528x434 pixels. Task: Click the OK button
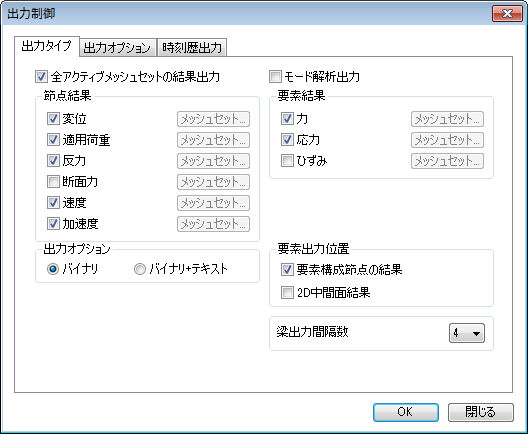pyautogui.click(x=406, y=412)
